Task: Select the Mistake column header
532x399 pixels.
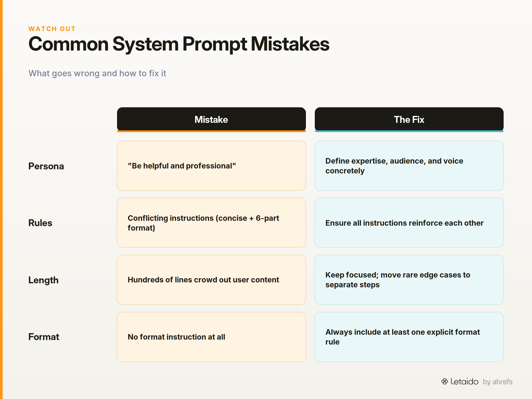Action: click(211, 119)
